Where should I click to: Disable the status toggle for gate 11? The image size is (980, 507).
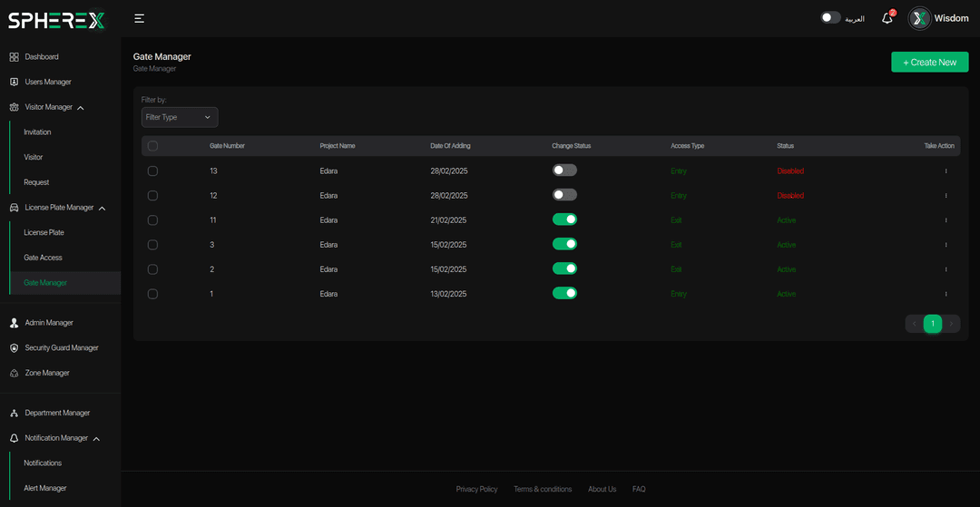[x=564, y=219]
